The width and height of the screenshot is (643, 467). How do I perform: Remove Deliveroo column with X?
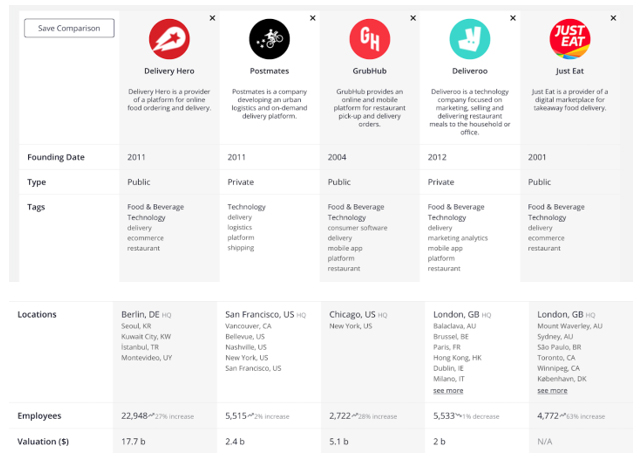click(x=513, y=18)
